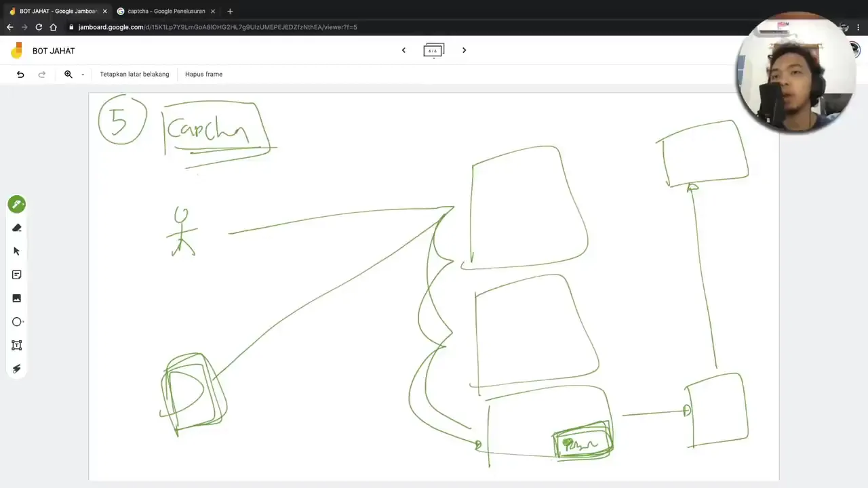Click the previous frame arrow
868x488 pixels.
403,49
